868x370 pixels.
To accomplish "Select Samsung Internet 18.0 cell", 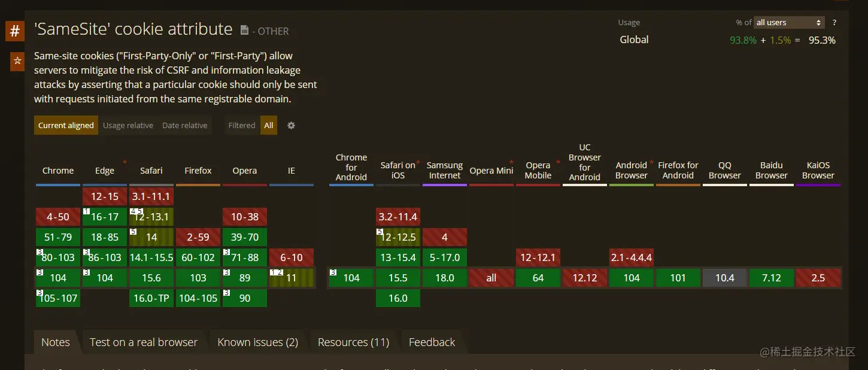I will pos(445,278).
